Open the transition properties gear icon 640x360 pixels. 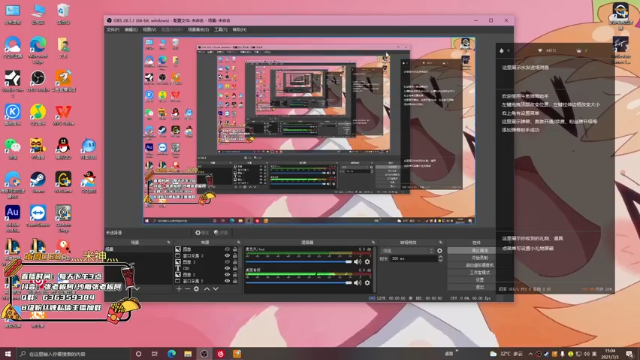click(x=440, y=251)
